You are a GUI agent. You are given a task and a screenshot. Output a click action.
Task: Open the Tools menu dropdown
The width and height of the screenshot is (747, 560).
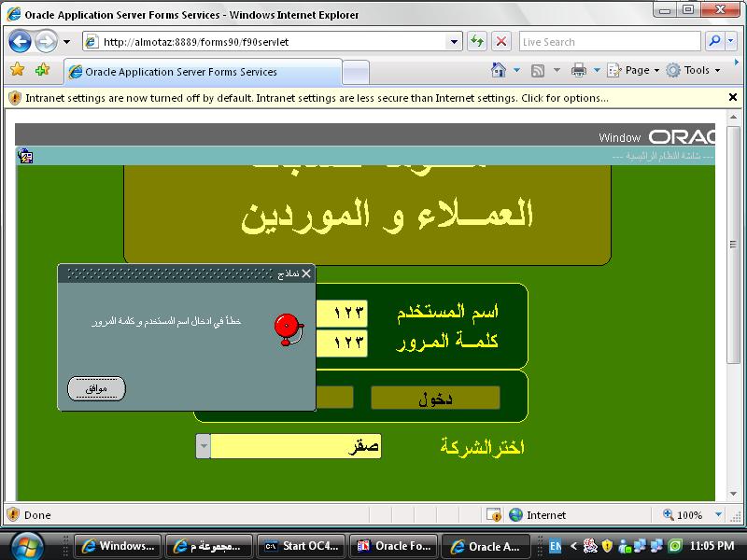click(x=693, y=70)
